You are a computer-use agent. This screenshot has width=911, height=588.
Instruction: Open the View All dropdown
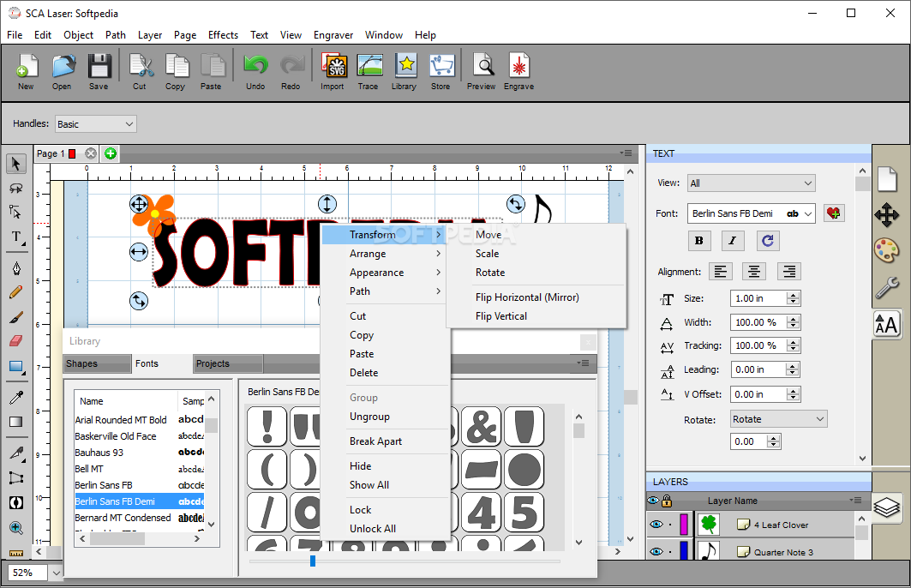point(752,183)
